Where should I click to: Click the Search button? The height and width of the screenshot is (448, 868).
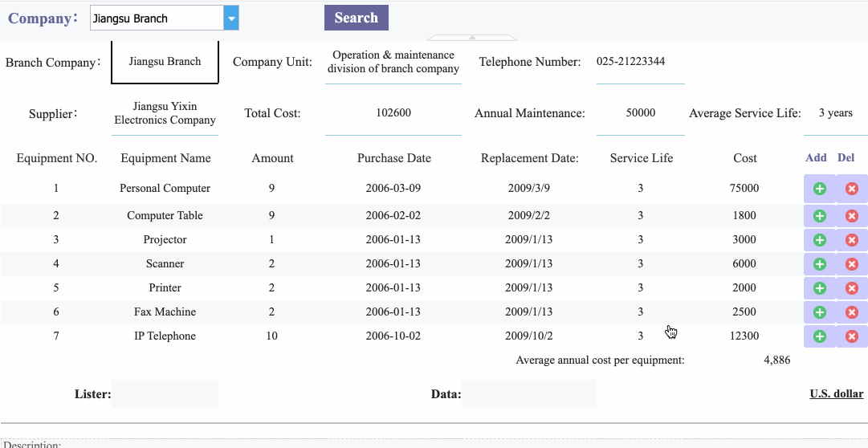pos(357,18)
